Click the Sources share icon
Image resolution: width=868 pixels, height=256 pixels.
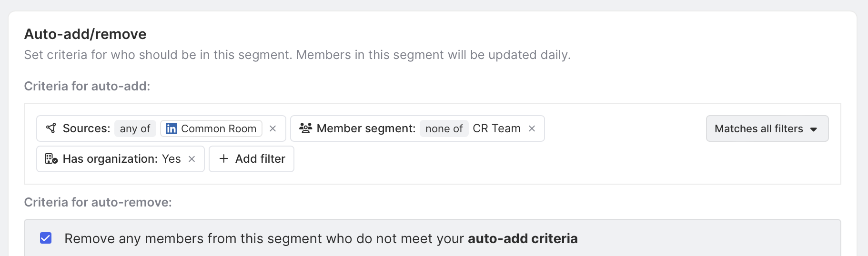51,128
